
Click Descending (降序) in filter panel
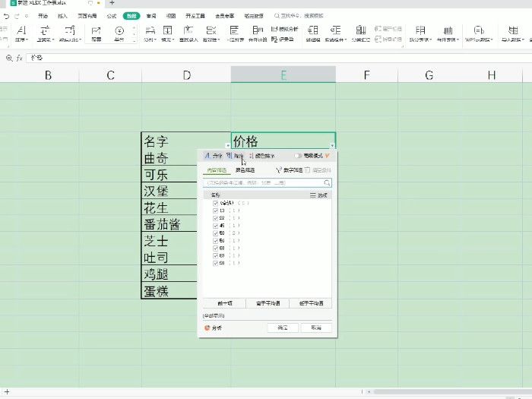pos(235,156)
